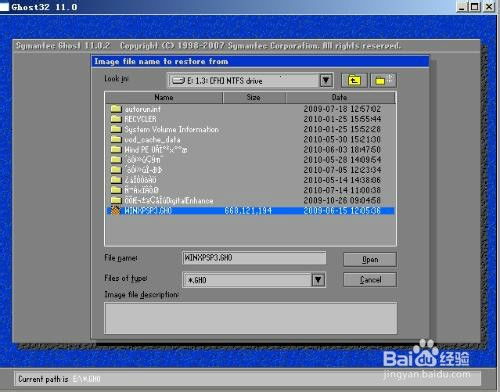Click the Ghost32 window system menu icon
This screenshot has width=500, height=392.
(x=4, y=7)
